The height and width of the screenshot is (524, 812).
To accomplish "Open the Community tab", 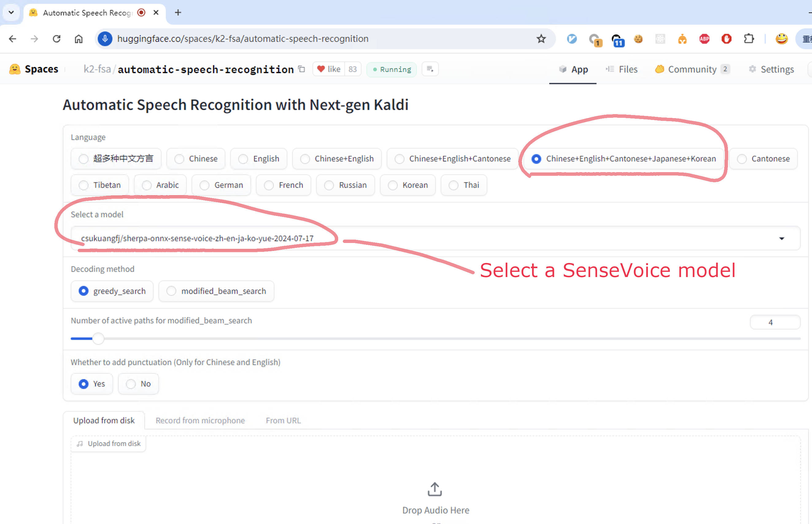I will click(692, 69).
